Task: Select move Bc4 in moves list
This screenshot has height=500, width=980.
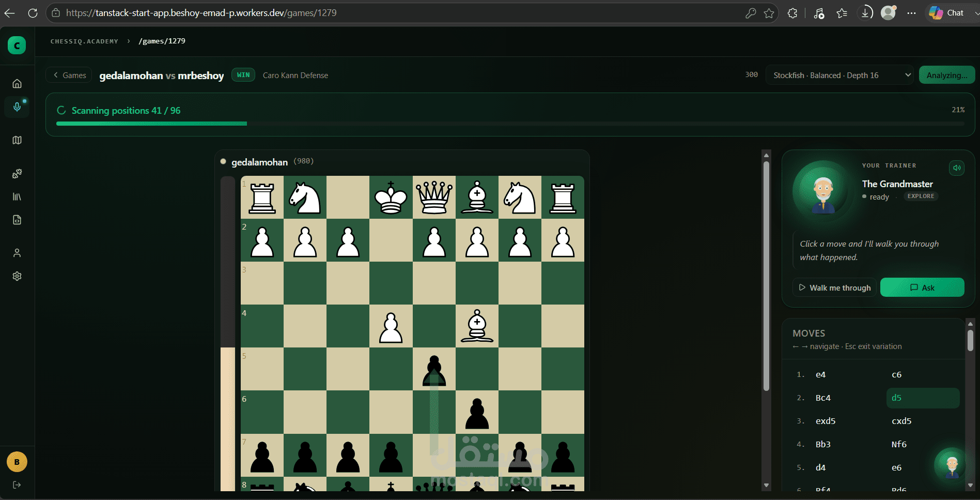Action: point(823,398)
